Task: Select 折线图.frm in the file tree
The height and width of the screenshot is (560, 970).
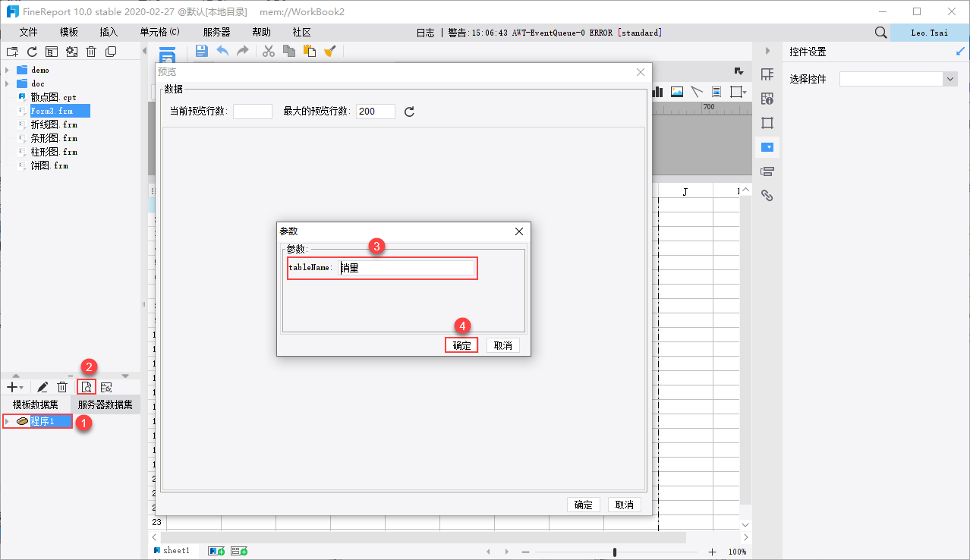Action: point(53,124)
